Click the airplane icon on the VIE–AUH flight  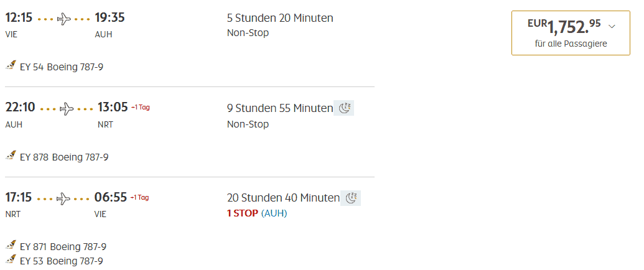pyautogui.click(x=64, y=19)
